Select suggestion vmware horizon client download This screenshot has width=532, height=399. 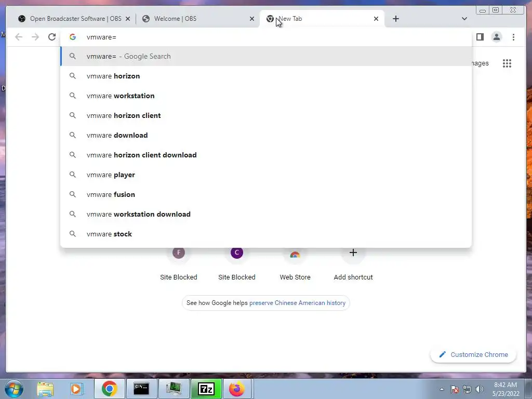click(x=266, y=155)
